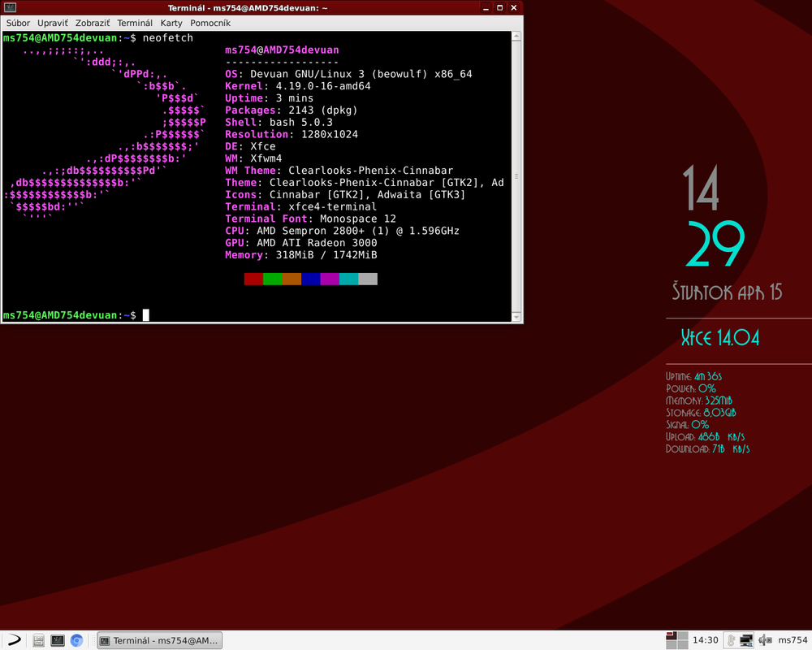Switch to the first workspace in pager
Screen dimensions: 812x650
pos(672,636)
